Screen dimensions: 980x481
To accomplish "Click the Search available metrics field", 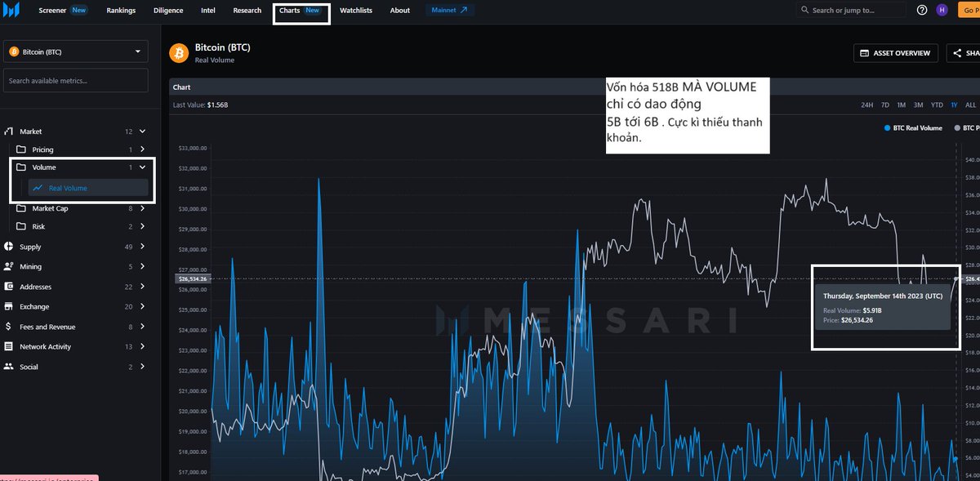I will [x=76, y=80].
